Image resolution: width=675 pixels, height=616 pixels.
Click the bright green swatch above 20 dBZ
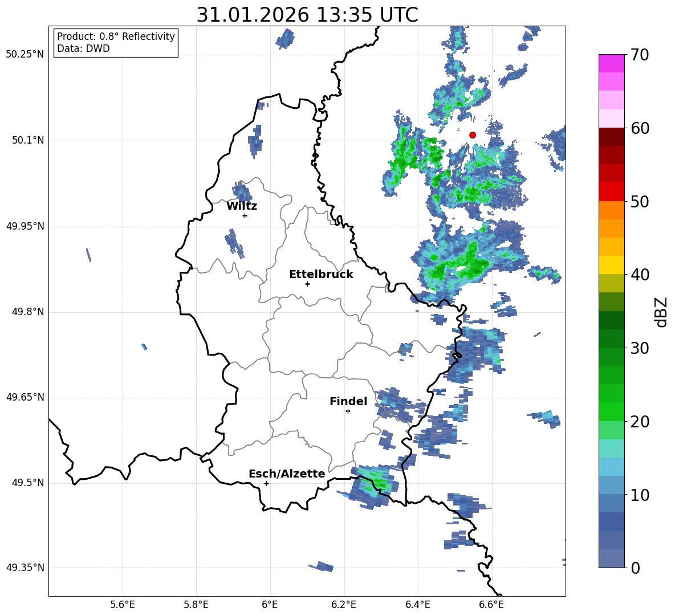coord(611,411)
